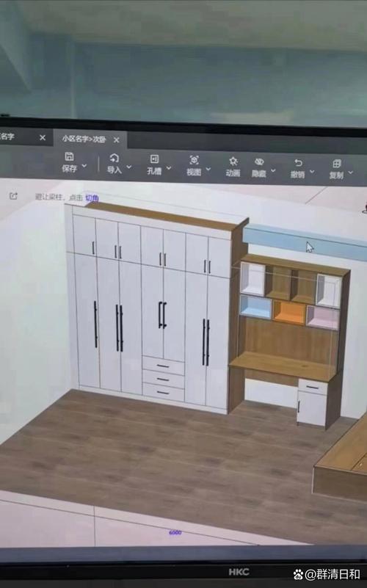
Task: Click the 动画 animation button
Action: coord(233,167)
